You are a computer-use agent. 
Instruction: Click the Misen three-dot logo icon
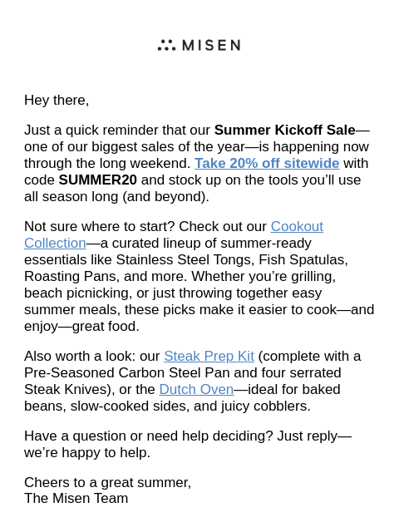[166, 45]
